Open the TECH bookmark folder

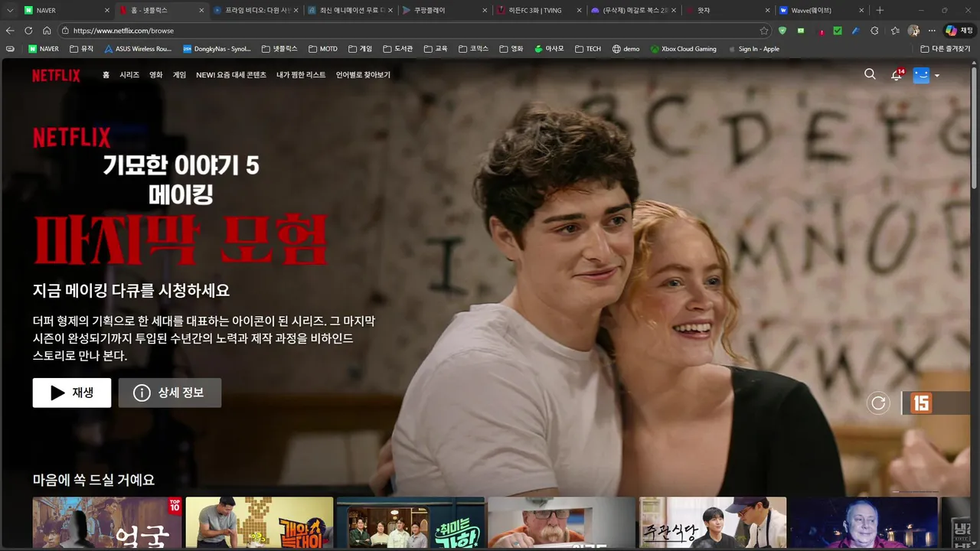[588, 49]
